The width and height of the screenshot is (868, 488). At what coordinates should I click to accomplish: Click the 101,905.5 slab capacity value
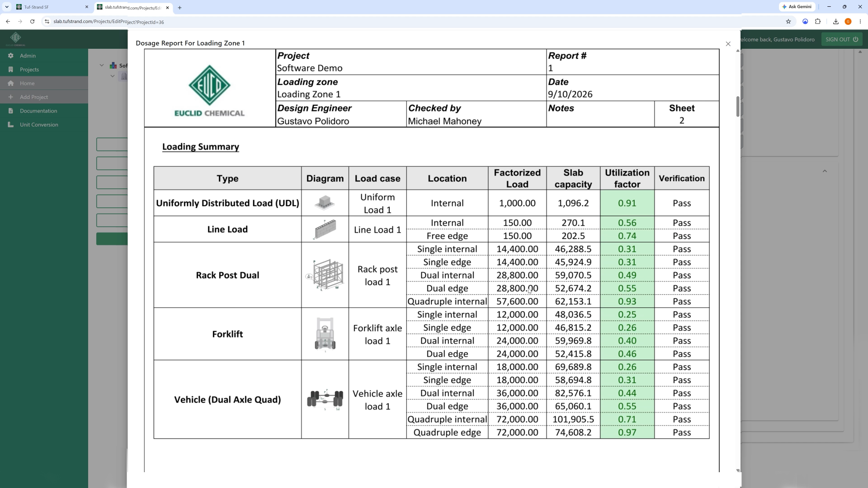pos(573,419)
